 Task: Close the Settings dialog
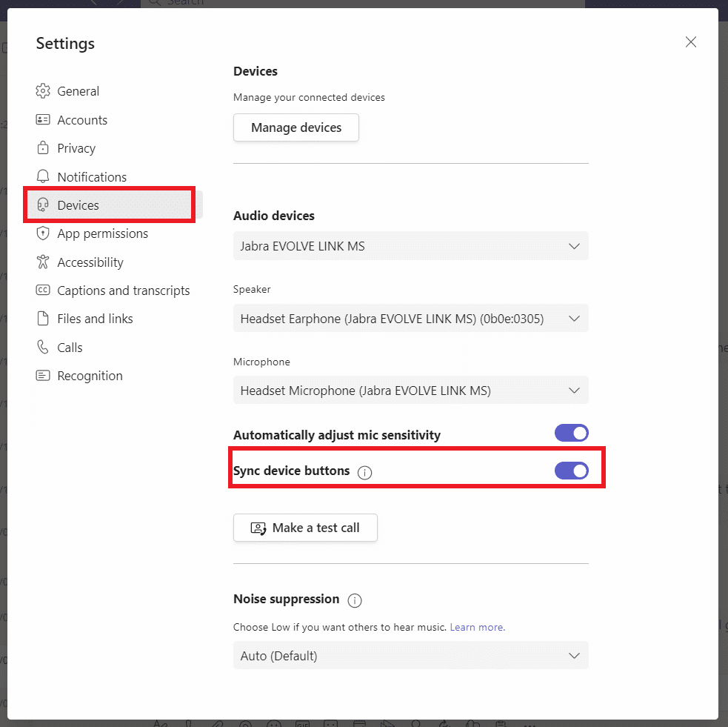[690, 42]
